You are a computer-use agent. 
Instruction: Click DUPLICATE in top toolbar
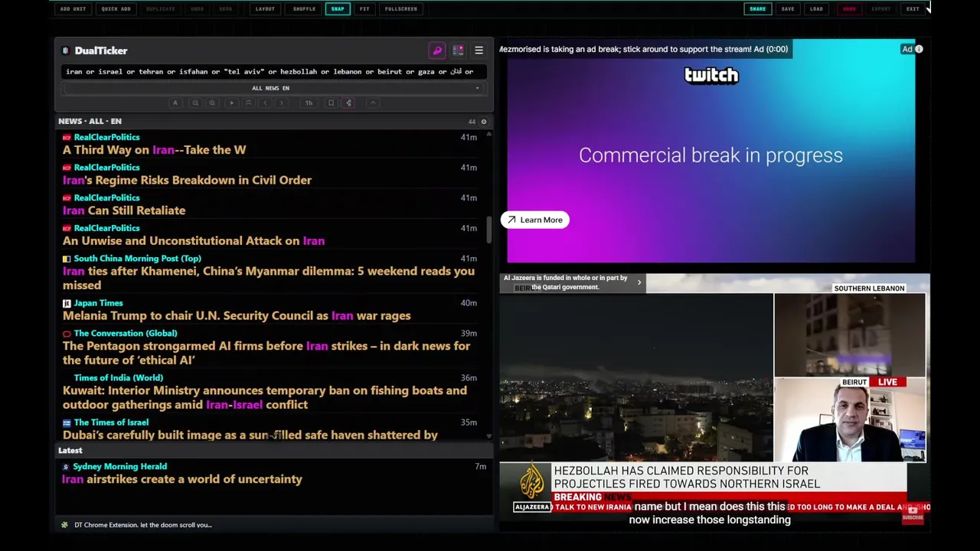click(160, 9)
